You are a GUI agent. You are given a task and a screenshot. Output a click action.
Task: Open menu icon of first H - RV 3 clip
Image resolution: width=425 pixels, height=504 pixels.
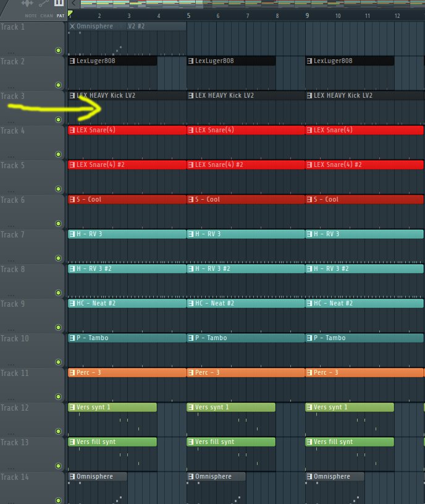coord(72,234)
